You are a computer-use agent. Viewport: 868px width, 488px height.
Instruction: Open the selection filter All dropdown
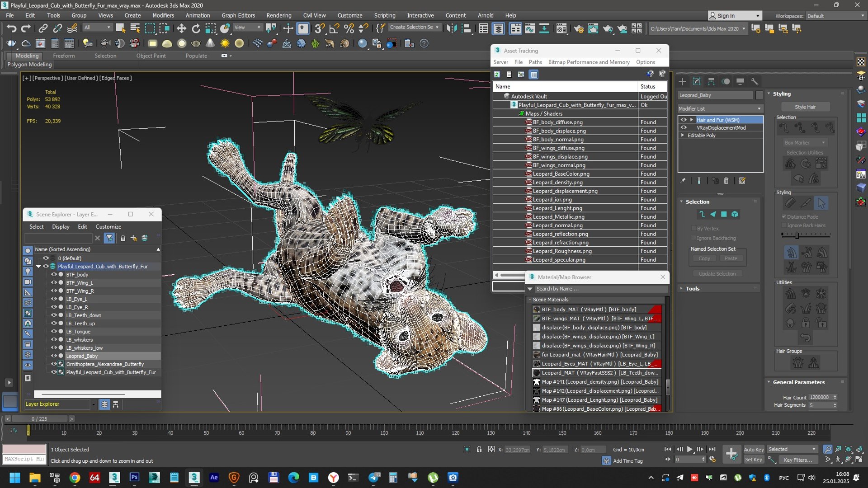coord(97,28)
